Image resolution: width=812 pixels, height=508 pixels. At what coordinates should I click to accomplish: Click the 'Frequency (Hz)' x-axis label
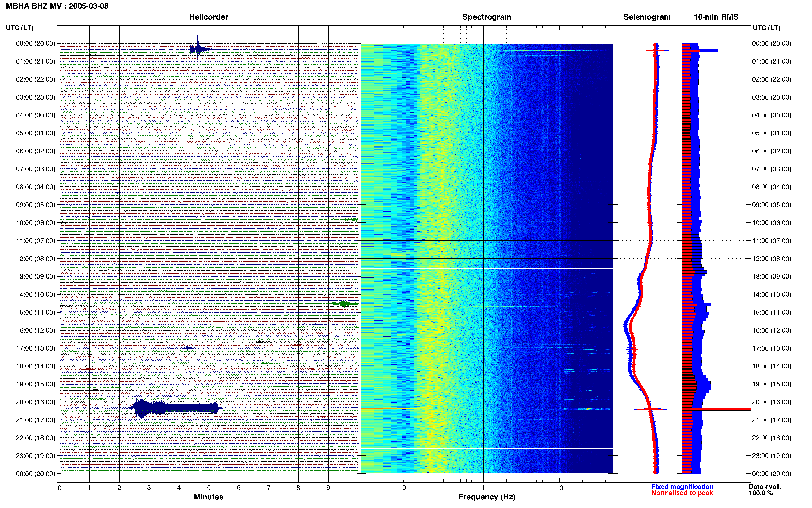(x=487, y=497)
